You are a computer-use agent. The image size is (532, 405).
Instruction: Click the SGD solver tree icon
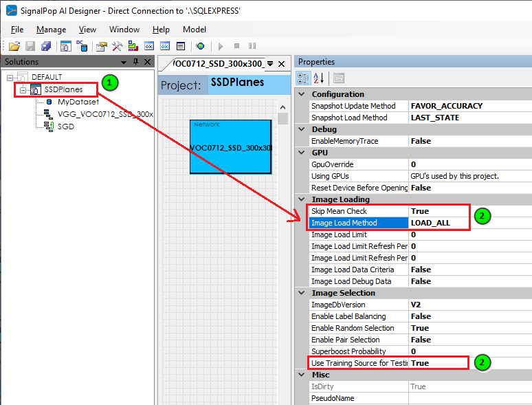pos(49,127)
